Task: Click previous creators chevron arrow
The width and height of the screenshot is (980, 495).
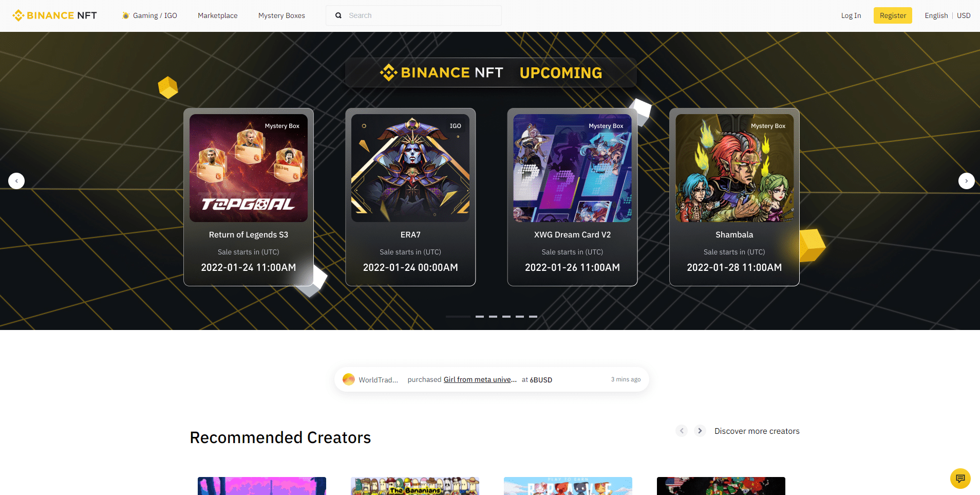Action: (x=682, y=431)
